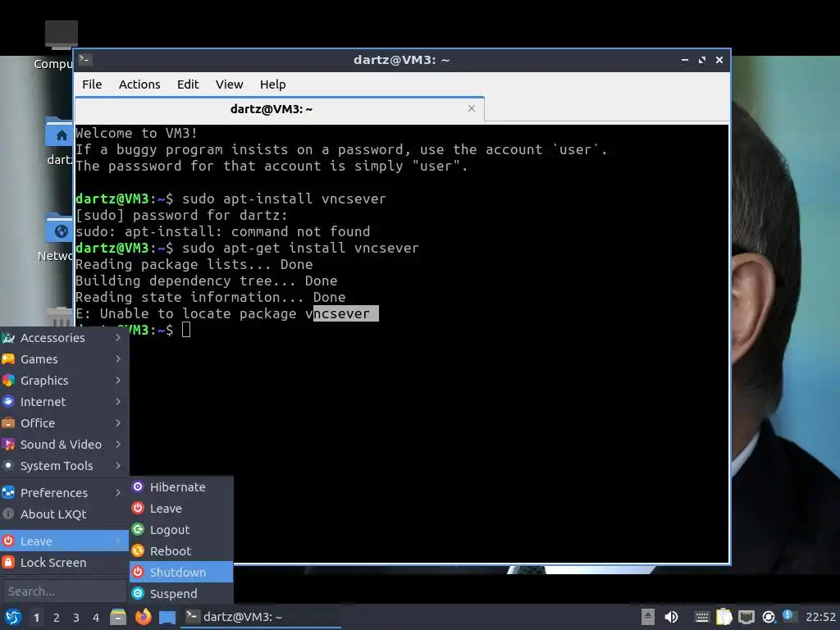840x630 pixels.
Task: Click the volume speaker tray icon
Action: pos(671,617)
